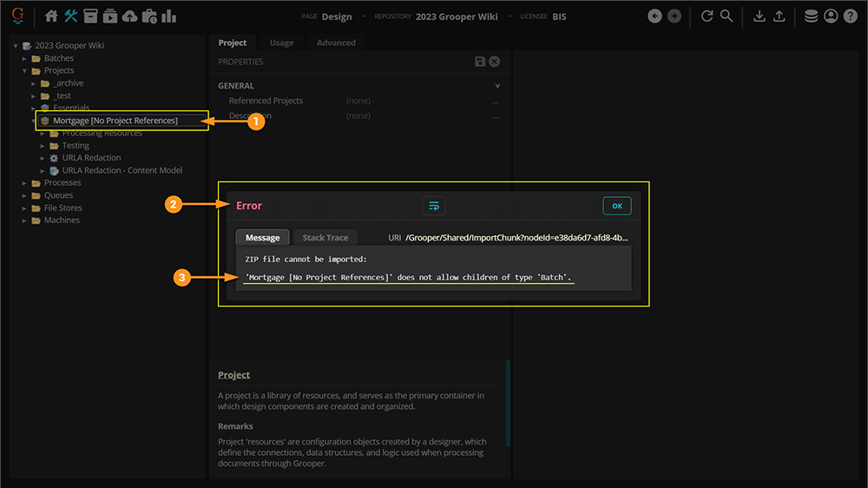
Task: Select the File Stores tree node
Action: tap(63, 208)
